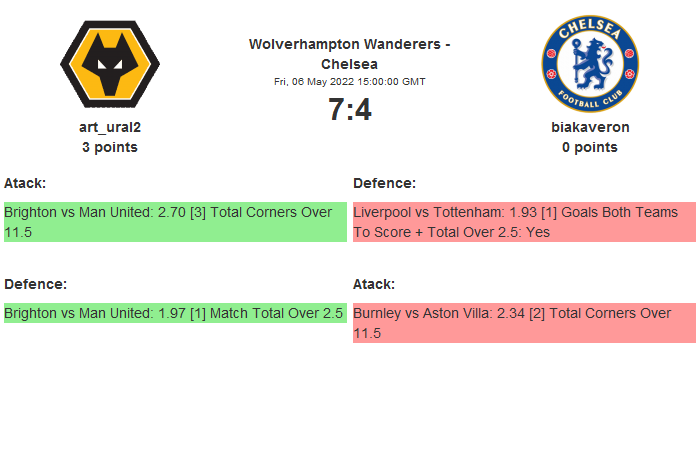Open the art_ural2 player profile

click(x=110, y=127)
